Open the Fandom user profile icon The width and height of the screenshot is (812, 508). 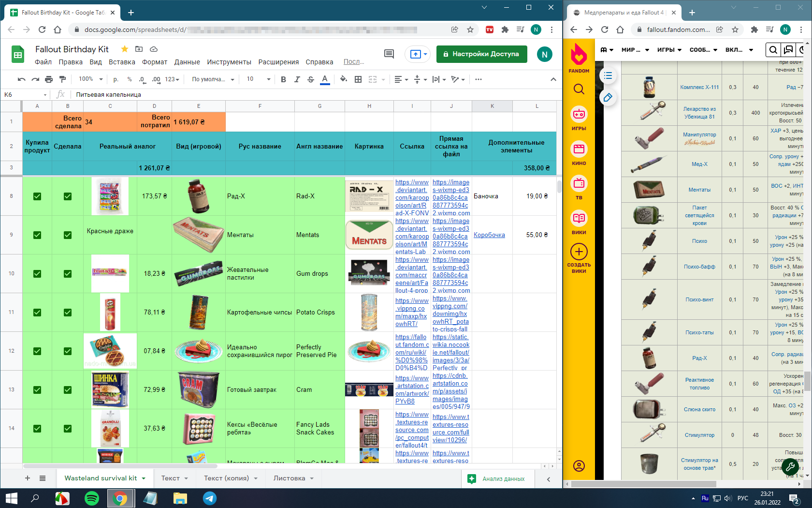[579, 466]
